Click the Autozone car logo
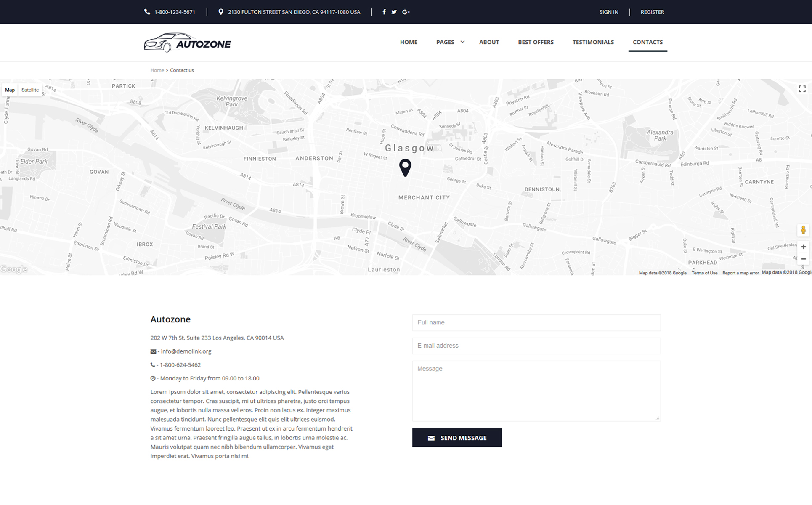812x505 pixels. pyautogui.click(x=187, y=43)
